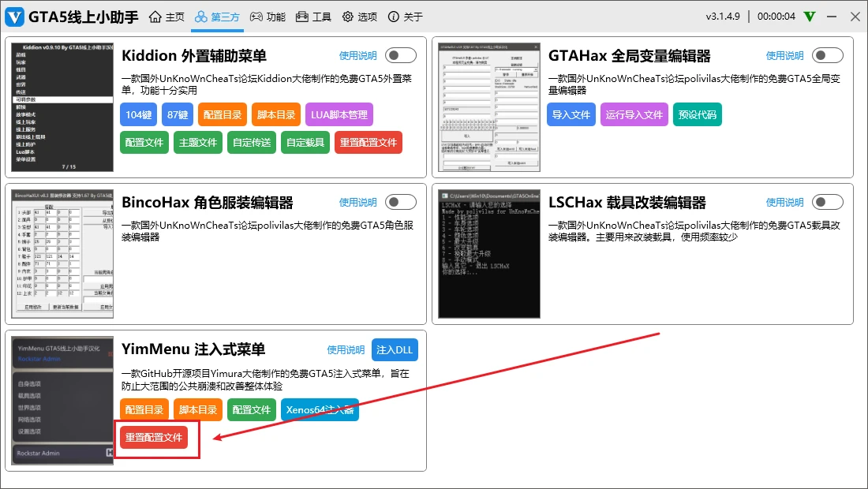Launch the Xenos64注入器 from YimMenu card

tap(320, 410)
